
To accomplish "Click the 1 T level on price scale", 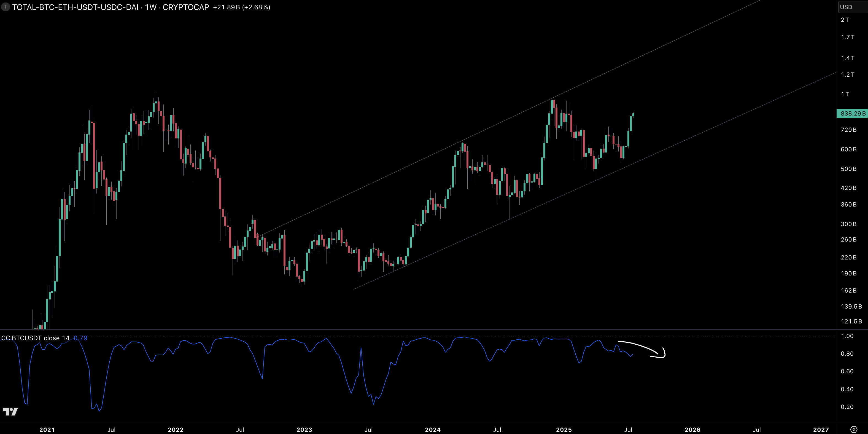I will point(845,94).
